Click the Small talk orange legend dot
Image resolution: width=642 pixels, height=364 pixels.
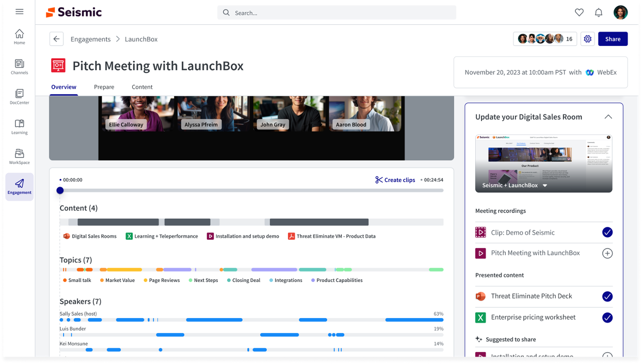point(65,280)
